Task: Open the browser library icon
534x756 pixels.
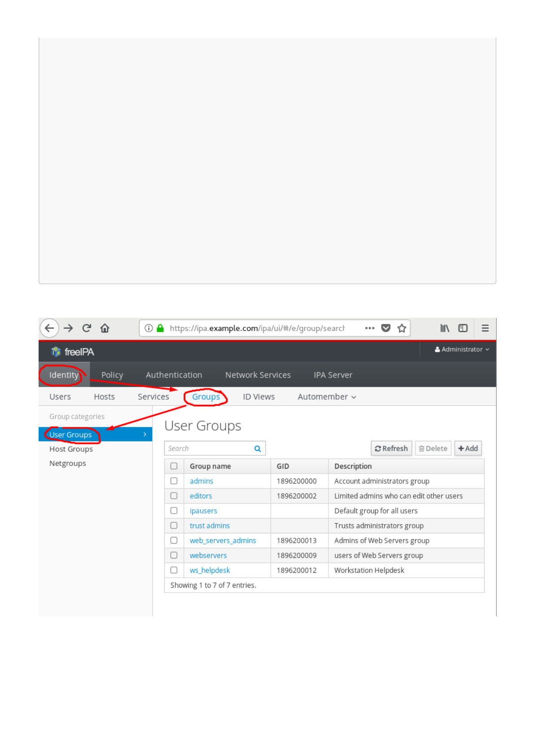Action: point(445,328)
